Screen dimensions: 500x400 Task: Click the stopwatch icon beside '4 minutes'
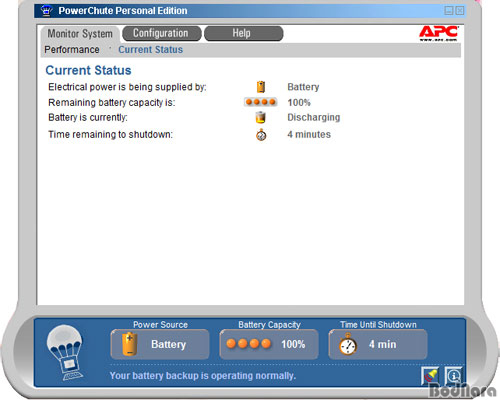coord(261,135)
